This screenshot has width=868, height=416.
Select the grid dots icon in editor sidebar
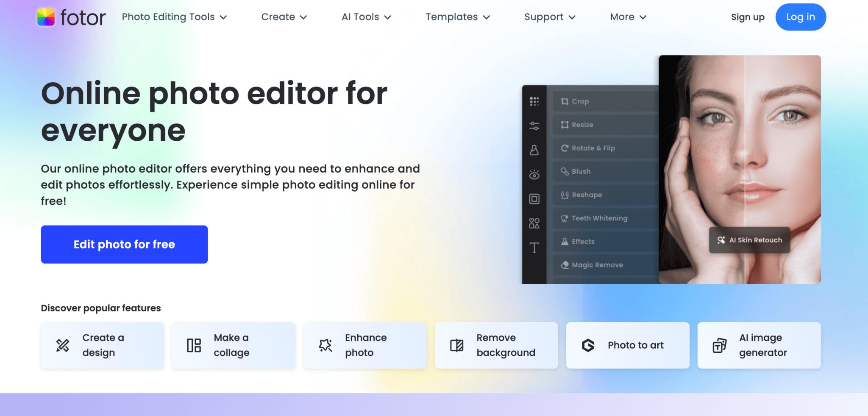pyautogui.click(x=534, y=101)
